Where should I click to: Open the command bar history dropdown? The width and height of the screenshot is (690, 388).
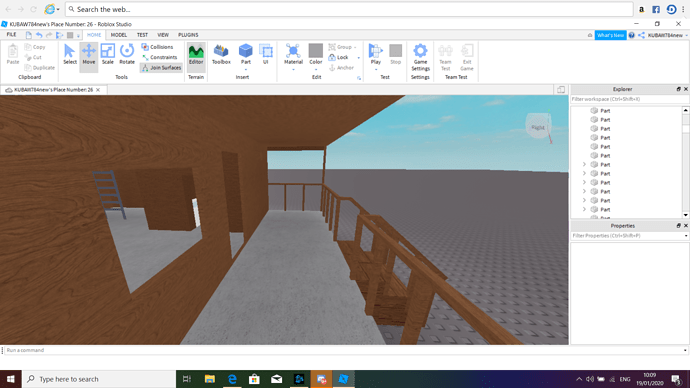tap(685, 351)
